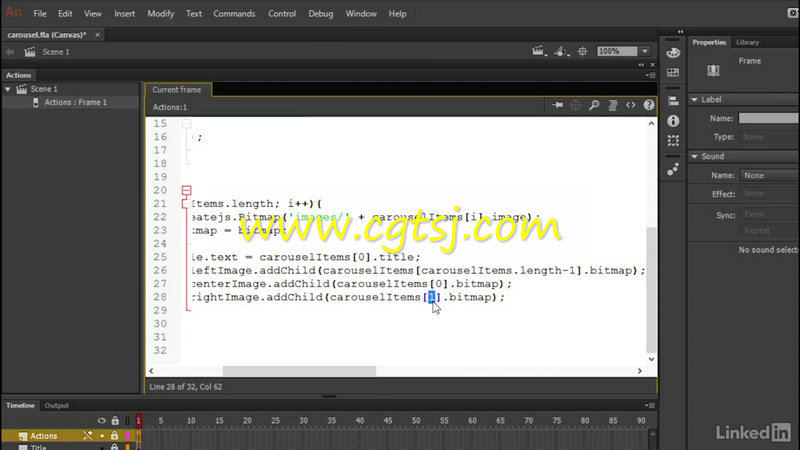This screenshot has width=800, height=450.
Task: Open the dots panel icon in dock
Action: [673, 169]
